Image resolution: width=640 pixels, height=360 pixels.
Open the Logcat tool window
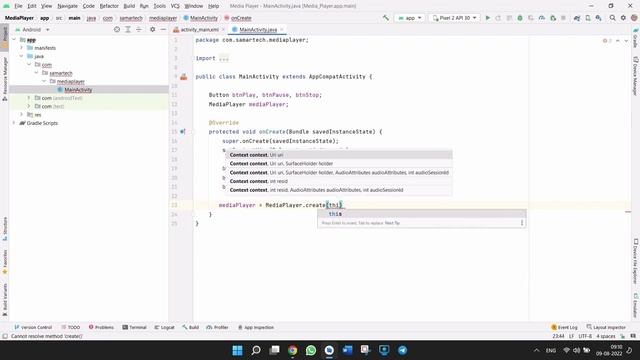[164, 327]
